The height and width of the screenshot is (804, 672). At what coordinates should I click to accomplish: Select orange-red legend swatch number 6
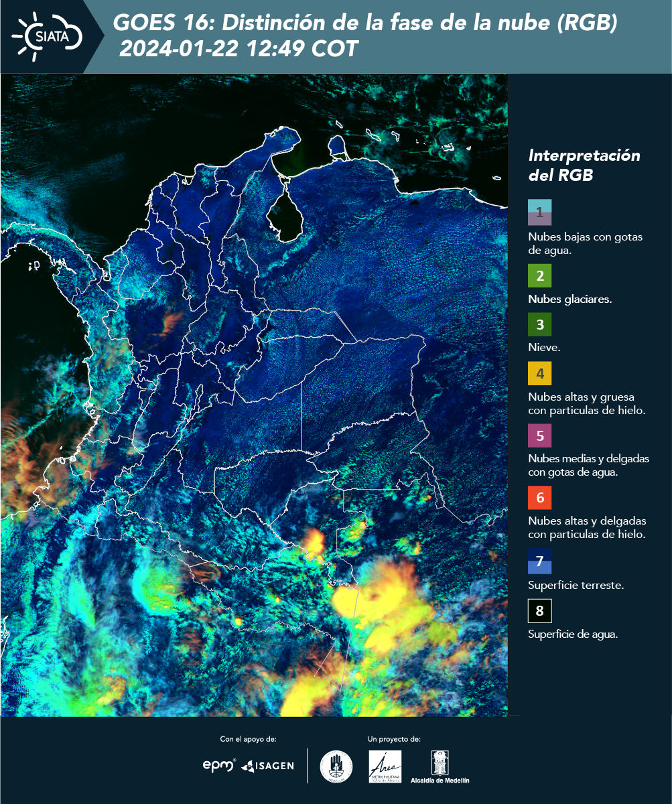pos(540,498)
